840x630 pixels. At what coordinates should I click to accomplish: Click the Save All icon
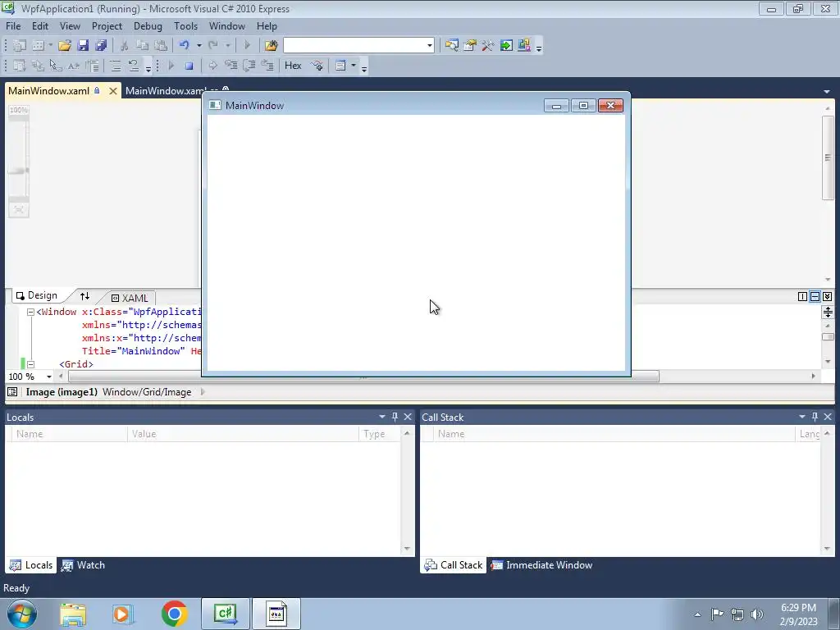[x=101, y=46]
